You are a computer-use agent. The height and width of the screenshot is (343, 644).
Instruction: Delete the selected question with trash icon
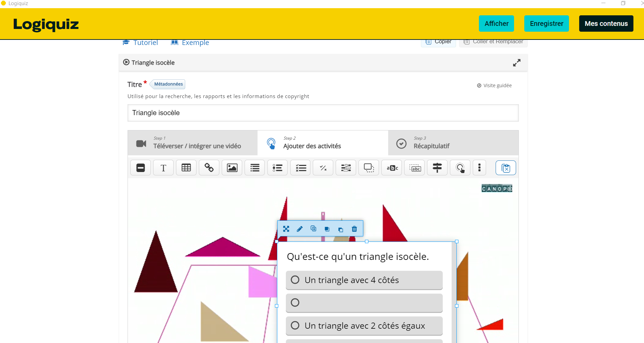coord(354,229)
